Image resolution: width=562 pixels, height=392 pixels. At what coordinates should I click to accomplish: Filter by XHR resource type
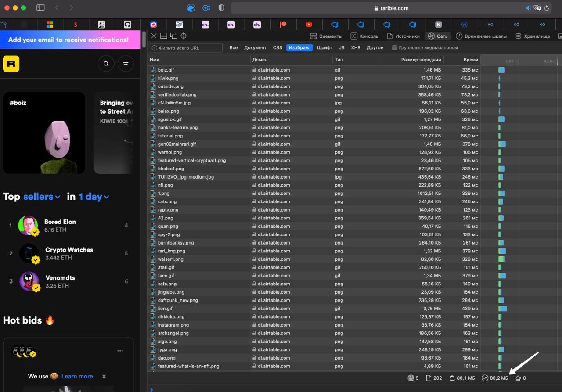point(356,47)
